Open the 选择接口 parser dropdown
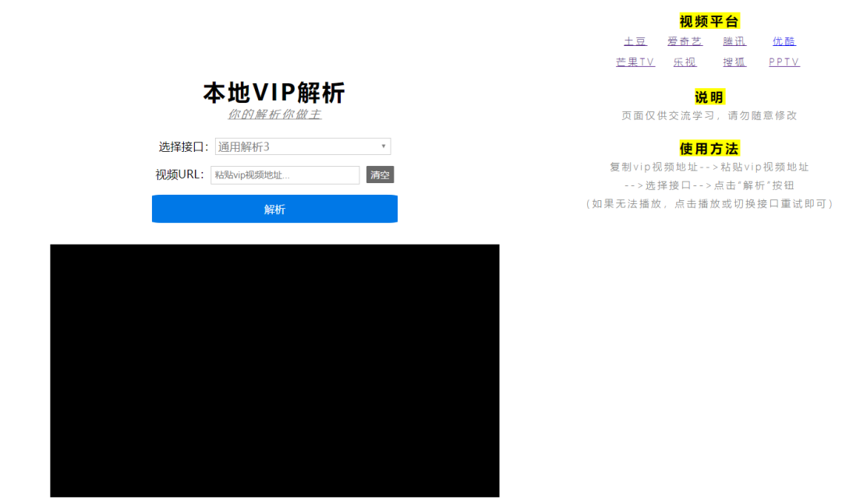Screen dimensions: 842x504 [x=302, y=146]
